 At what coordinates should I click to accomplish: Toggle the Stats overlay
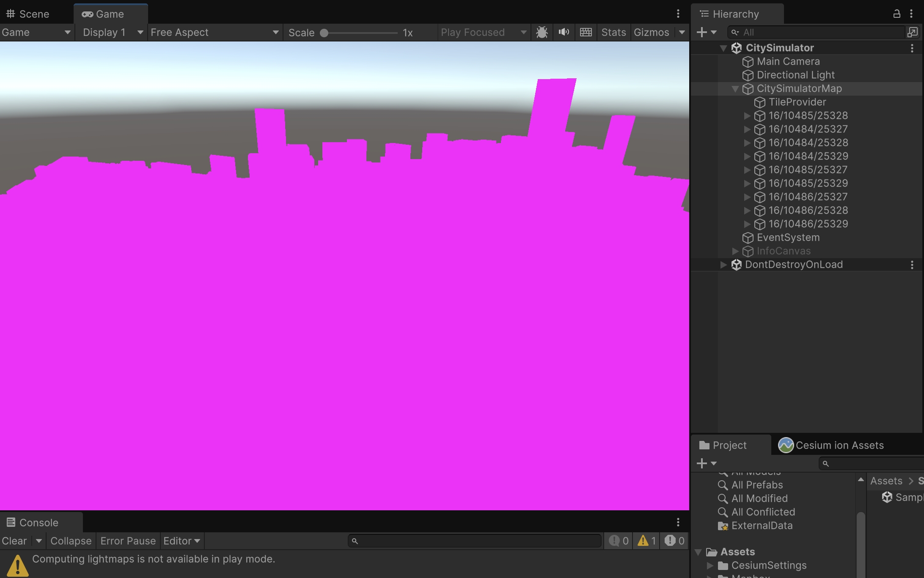613,32
